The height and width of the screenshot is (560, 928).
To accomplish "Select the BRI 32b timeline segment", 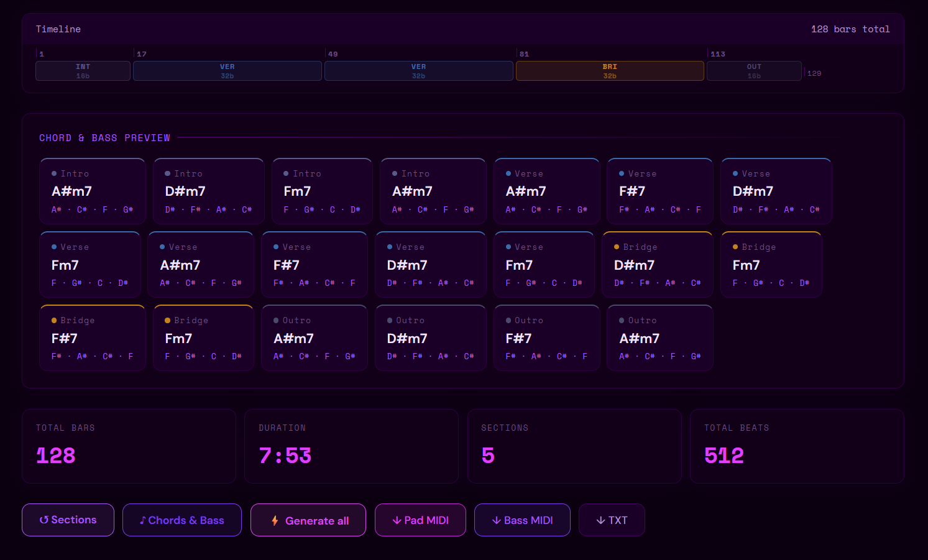I will 610,71.
